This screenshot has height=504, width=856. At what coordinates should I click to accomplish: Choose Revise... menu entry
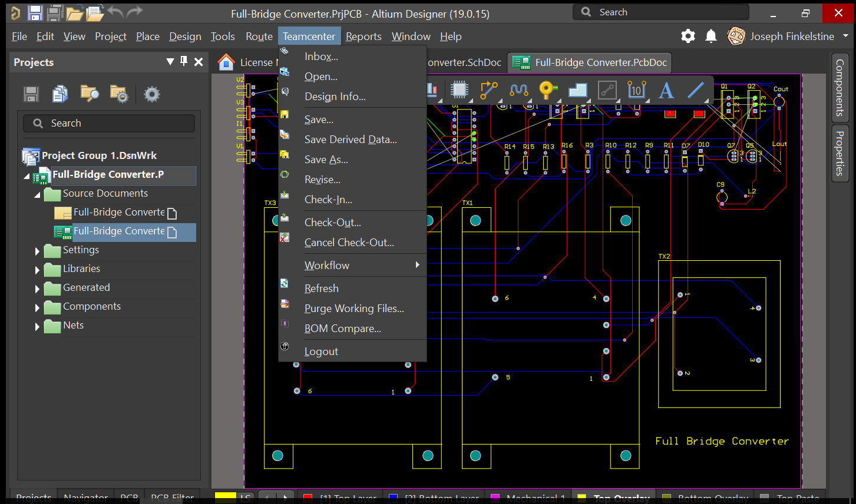pos(352,180)
